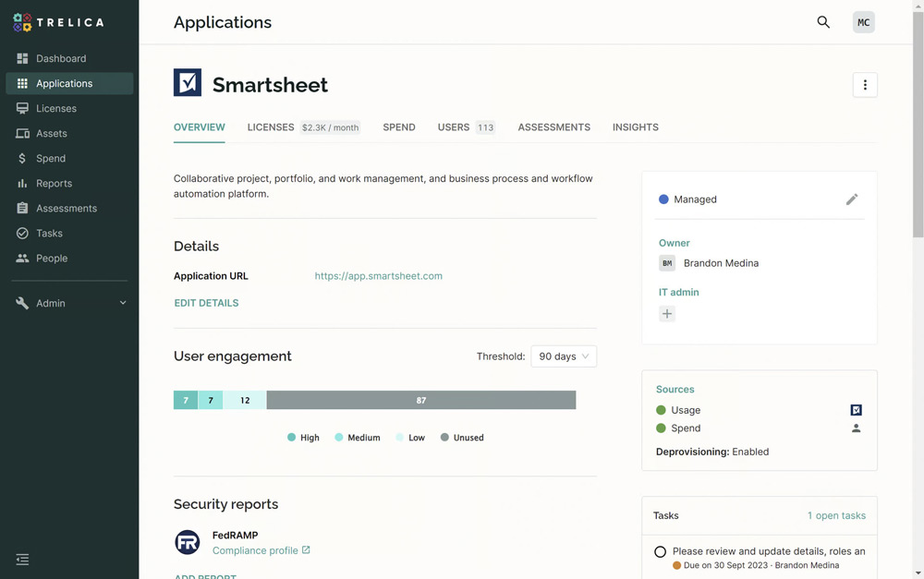Click the Unused engagement bar segment showing 87
The image size is (924, 579).
[420, 400]
